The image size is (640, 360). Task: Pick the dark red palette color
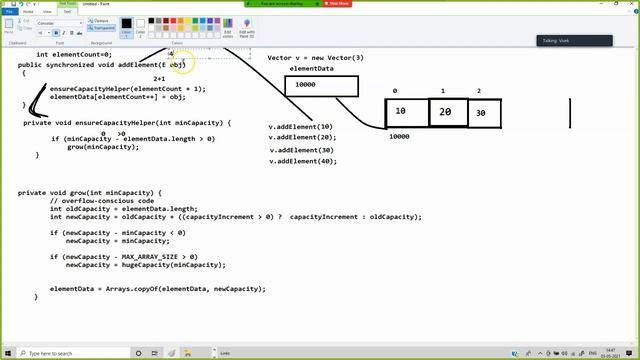click(x=166, y=20)
